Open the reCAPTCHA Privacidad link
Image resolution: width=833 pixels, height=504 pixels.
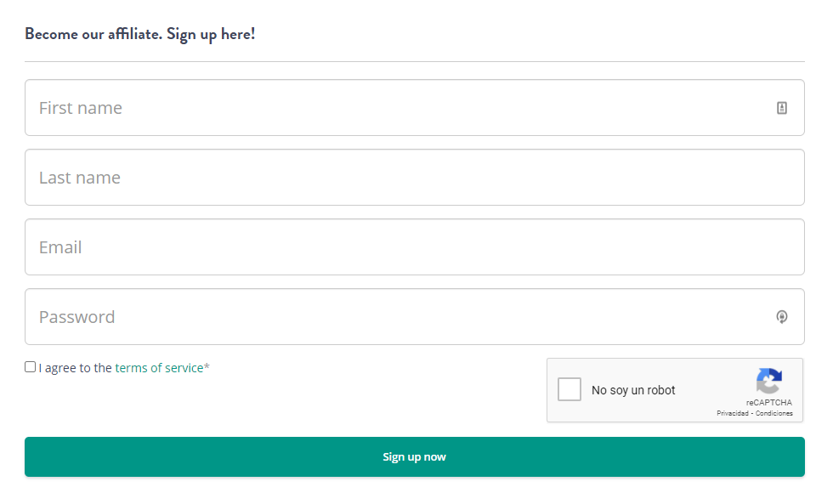click(732, 414)
